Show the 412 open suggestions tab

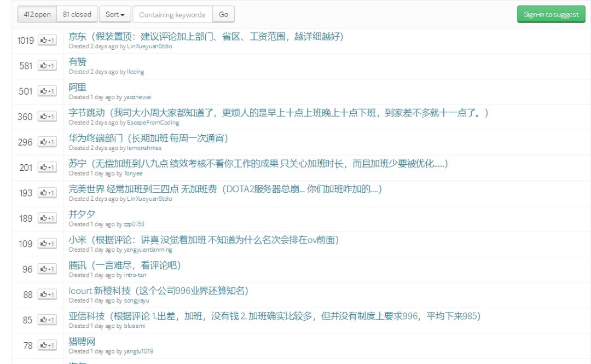[x=37, y=14]
